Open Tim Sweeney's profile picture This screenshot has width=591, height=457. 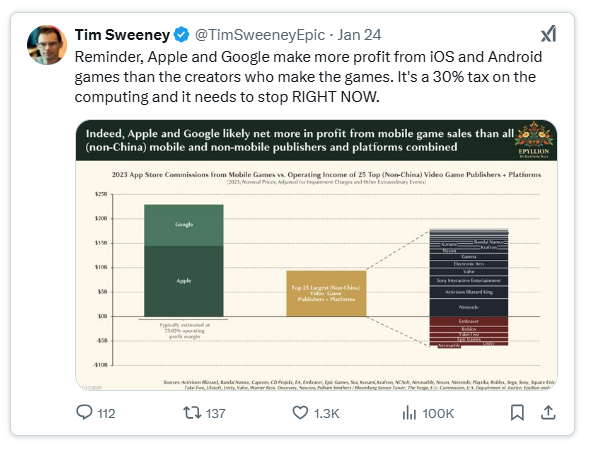[47, 45]
